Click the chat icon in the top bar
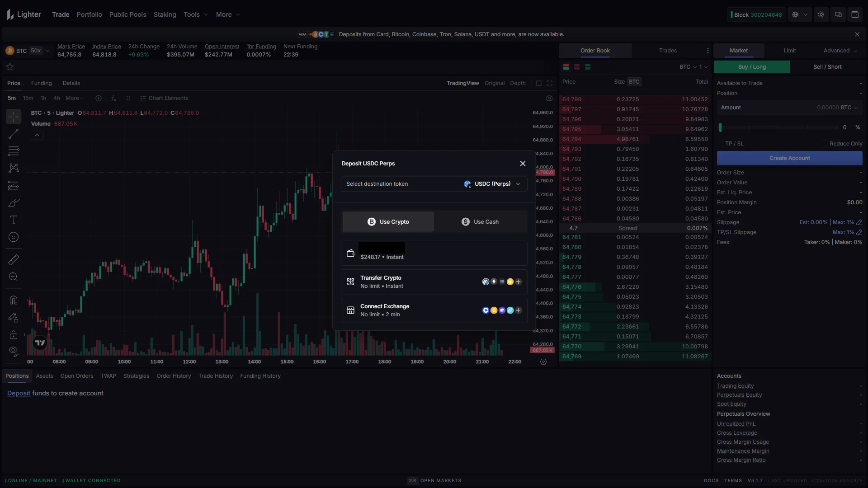The width and height of the screenshot is (868, 488). [x=838, y=14]
